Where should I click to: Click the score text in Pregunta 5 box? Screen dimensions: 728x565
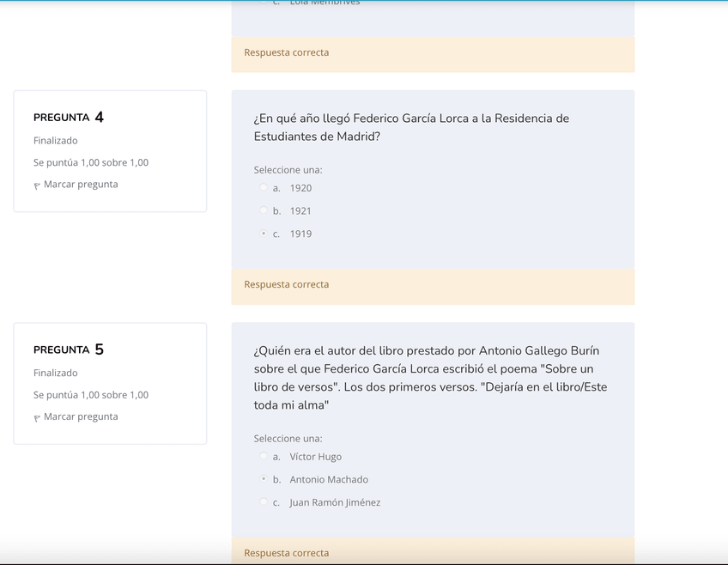point(91,395)
